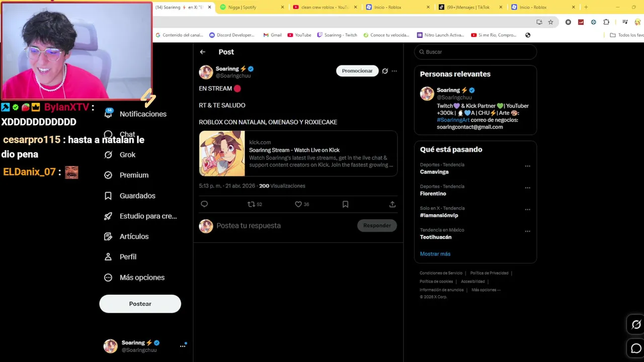Screen dimensions: 644x362
Task: Open account switcher three-dot menu
Action: pyautogui.click(x=183, y=346)
